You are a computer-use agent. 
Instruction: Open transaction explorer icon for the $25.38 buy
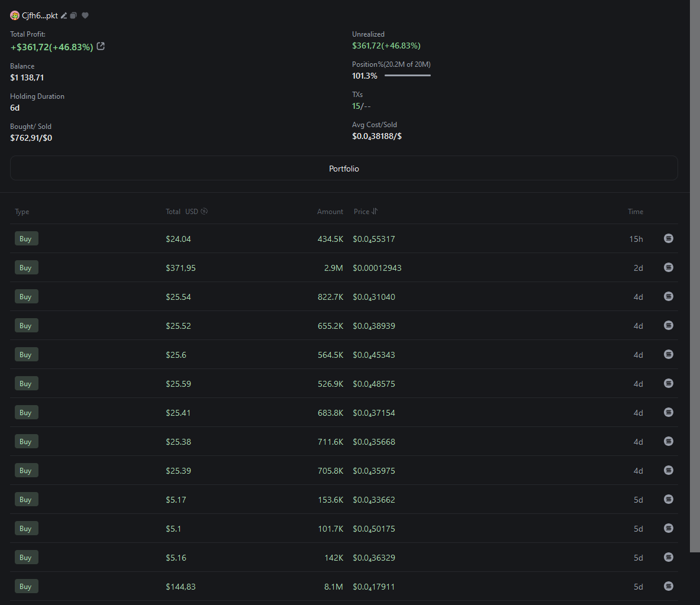(668, 441)
